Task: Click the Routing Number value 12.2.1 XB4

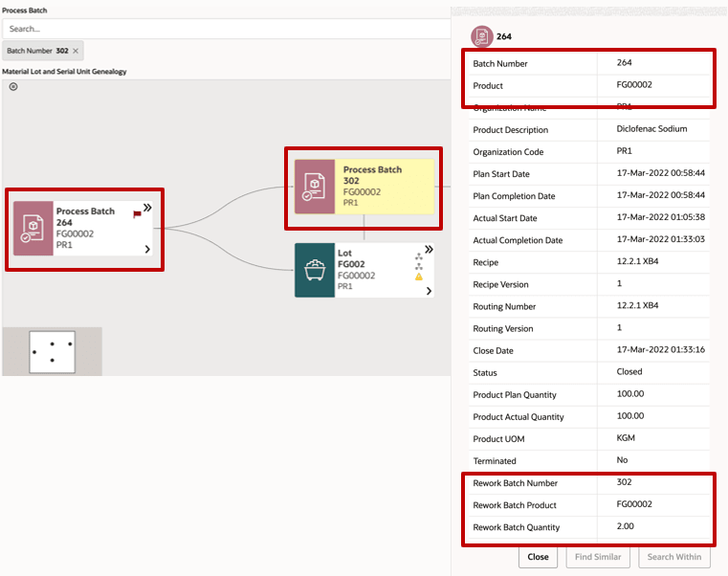Action: 637,305
